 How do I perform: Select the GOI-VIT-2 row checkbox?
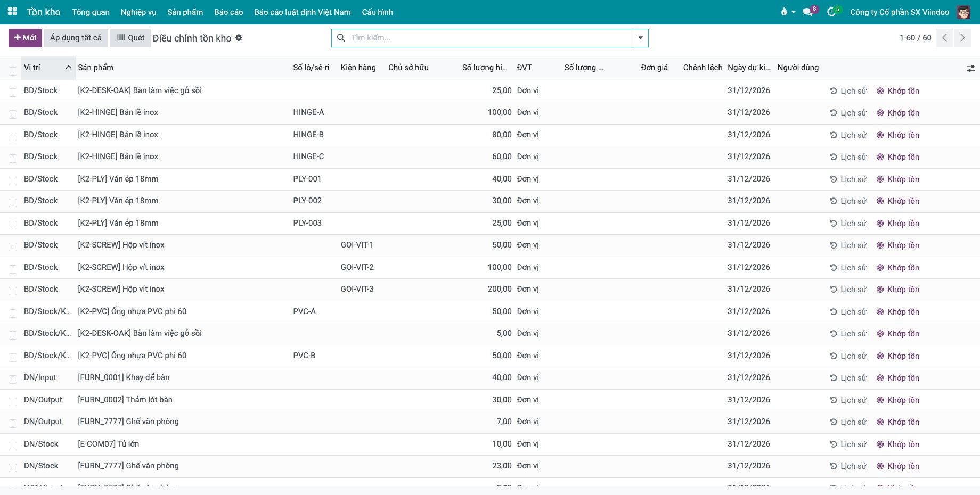pos(13,269)
